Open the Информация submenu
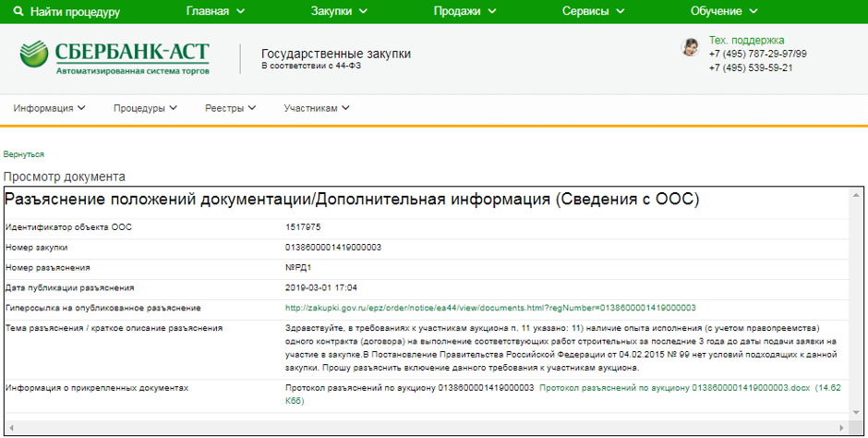The height and width of the screenshot is (438, 868). tap(49, 108)
